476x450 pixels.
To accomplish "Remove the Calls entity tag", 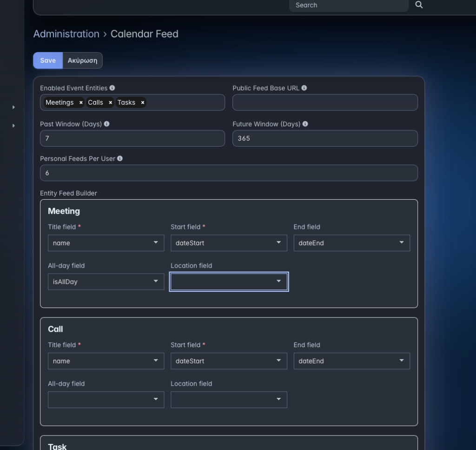I will tap(111, 103).
